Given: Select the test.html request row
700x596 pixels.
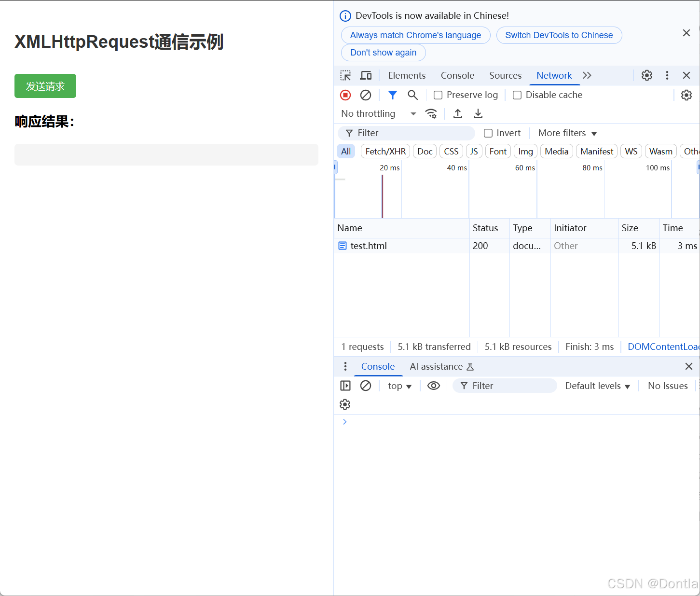Looking at the screenshot, I should click(517, 246).
